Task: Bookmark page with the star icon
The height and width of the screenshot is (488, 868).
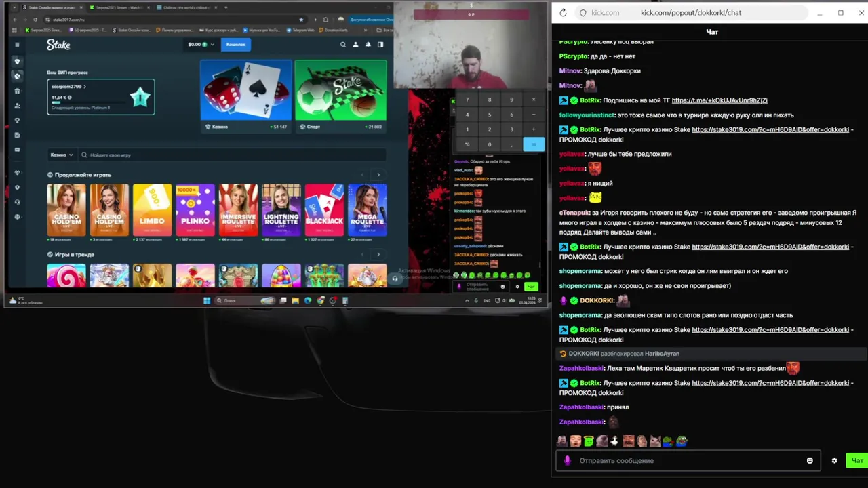Action: coord(301,20)
